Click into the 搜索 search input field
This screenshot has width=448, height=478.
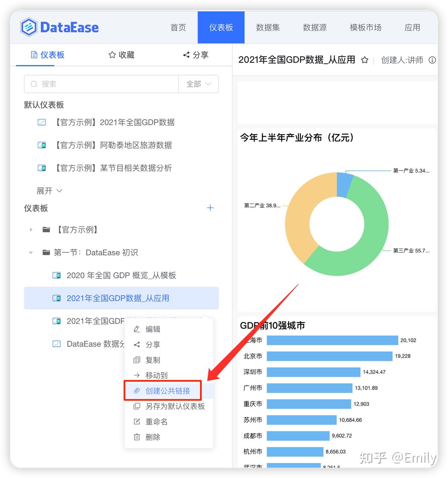pos(101,84)
